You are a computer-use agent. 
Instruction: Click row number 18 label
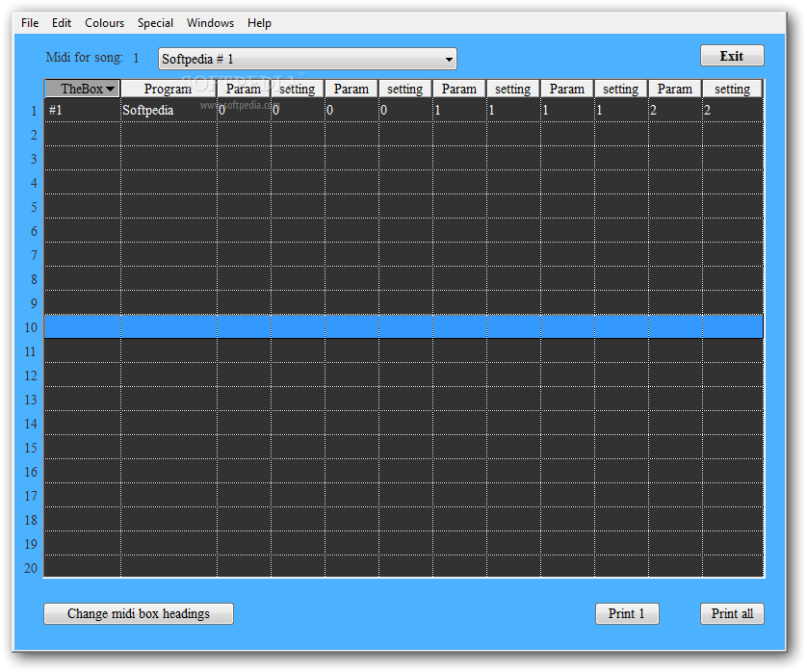[x=31, y=520]
